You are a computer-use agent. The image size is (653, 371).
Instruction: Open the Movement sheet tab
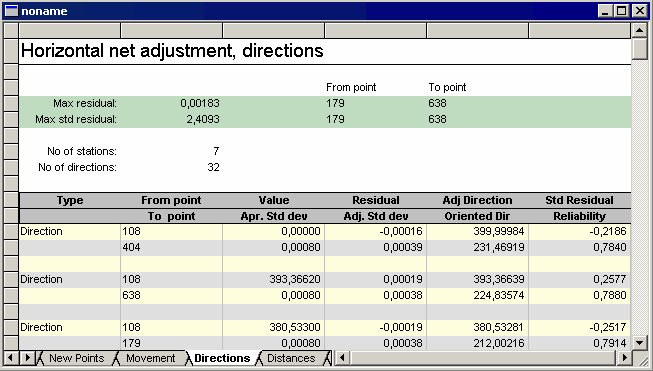coord(150,358)
